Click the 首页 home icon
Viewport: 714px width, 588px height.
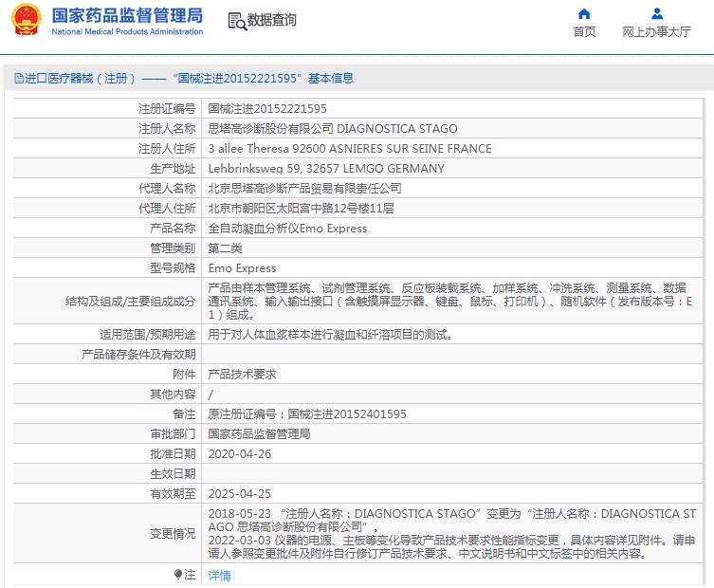(584, 14)
